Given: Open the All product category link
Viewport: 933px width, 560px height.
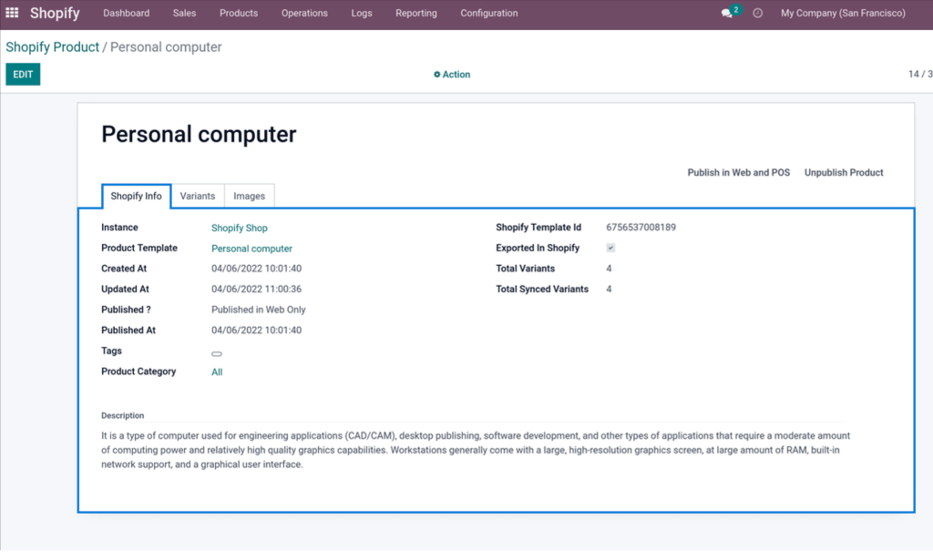Looking at the screenshot, I should point(217,372).
